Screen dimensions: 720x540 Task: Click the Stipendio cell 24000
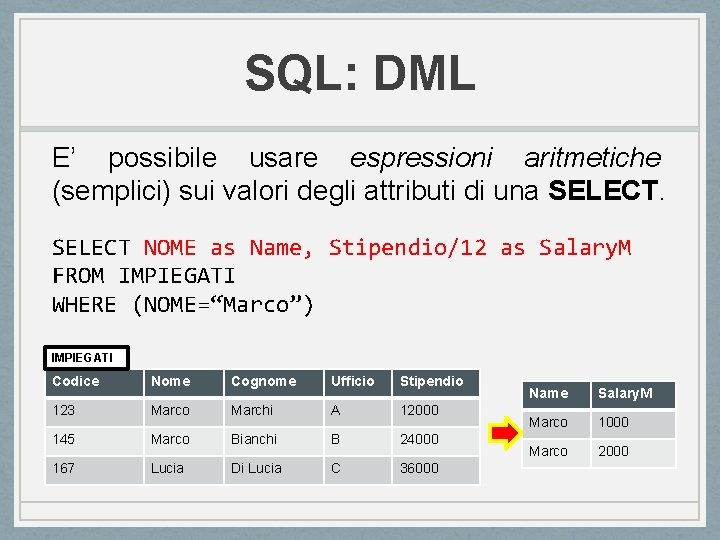coord(435,441)
